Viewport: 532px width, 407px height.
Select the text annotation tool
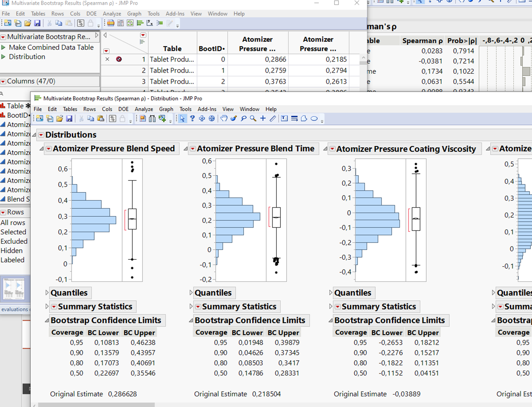(284, 118)
